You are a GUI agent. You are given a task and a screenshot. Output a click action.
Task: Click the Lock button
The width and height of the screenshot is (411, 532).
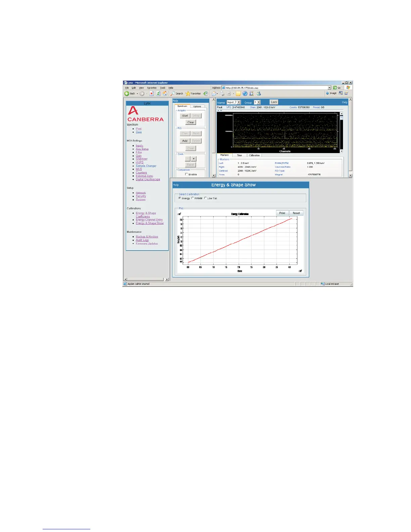pos(274,102)
